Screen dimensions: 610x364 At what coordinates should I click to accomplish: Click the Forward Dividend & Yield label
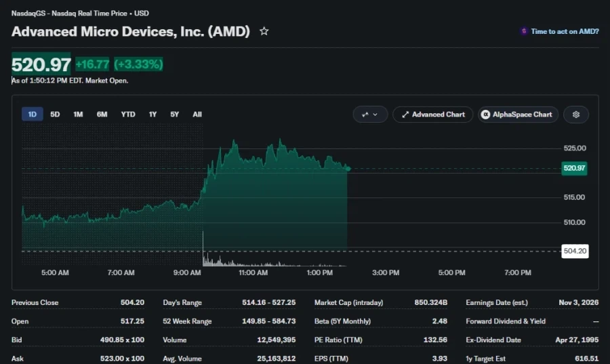coord(506,321)
